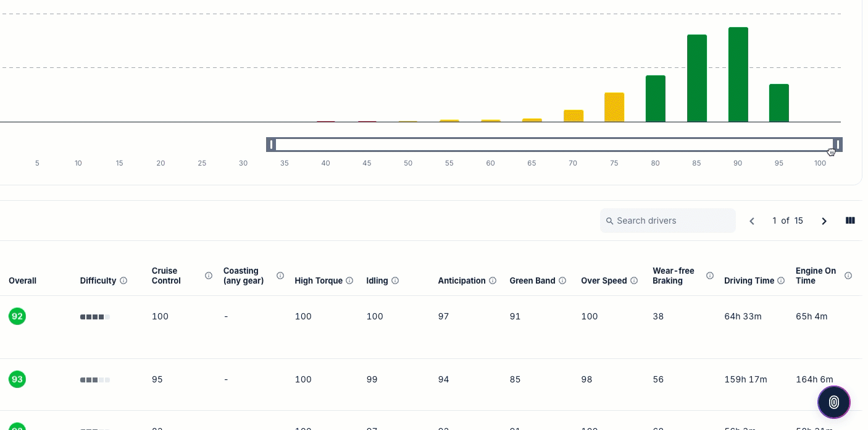Click the search magnifier icon in Search drivers
This screenshot has width=868, height=430.
(610, 221)
